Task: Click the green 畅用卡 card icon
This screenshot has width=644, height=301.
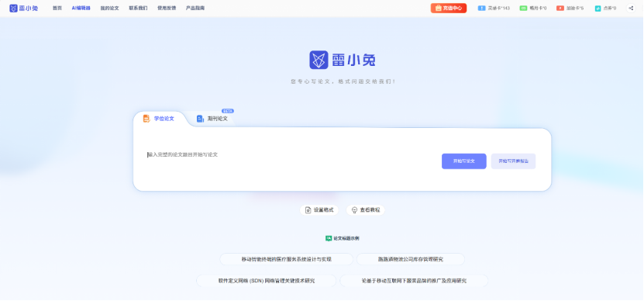Action: (523, 9)
